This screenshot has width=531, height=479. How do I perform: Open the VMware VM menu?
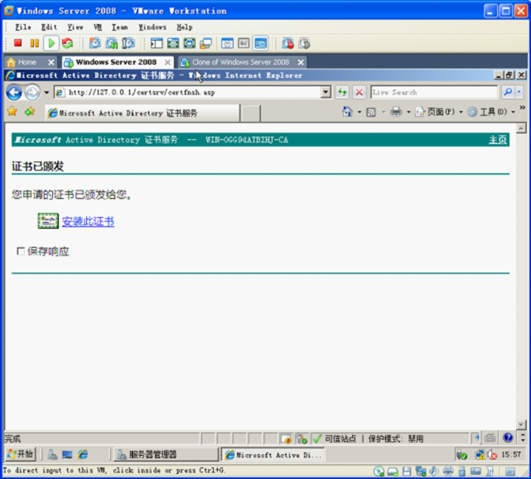98,27
